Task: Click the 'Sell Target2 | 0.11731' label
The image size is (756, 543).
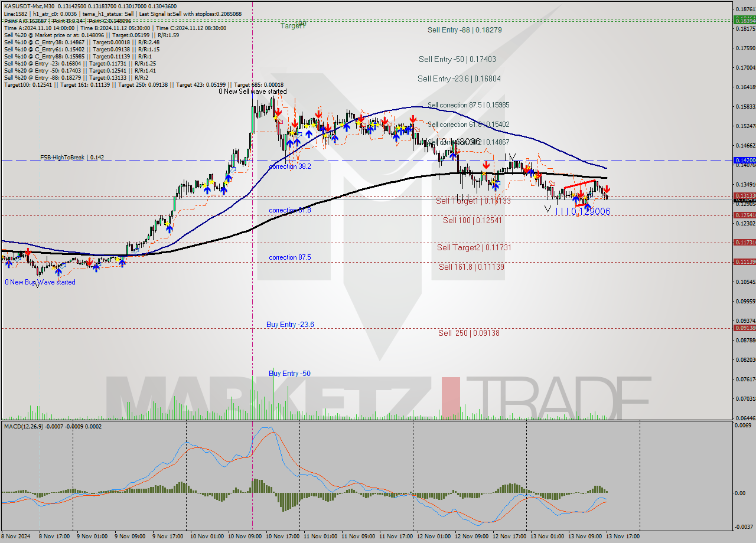Action: click(474, 247)
